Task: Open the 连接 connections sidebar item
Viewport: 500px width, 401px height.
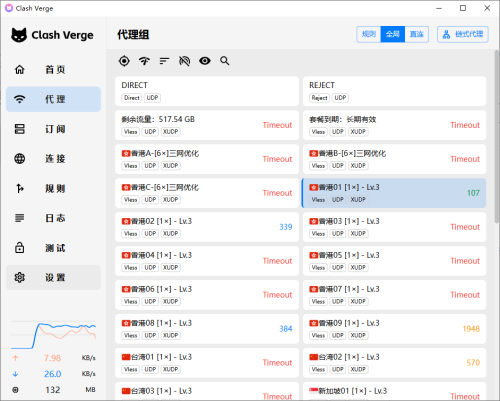Action: 53,159
